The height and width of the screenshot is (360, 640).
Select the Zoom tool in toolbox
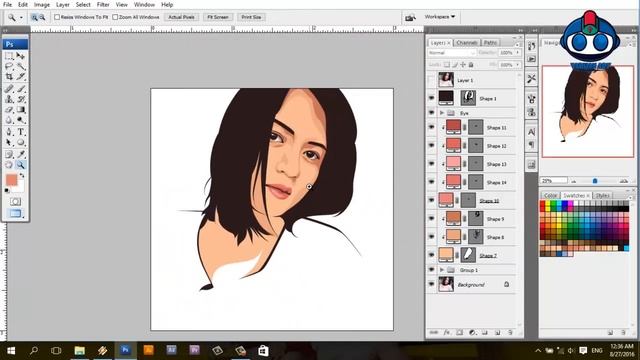(x=20, y=165)
